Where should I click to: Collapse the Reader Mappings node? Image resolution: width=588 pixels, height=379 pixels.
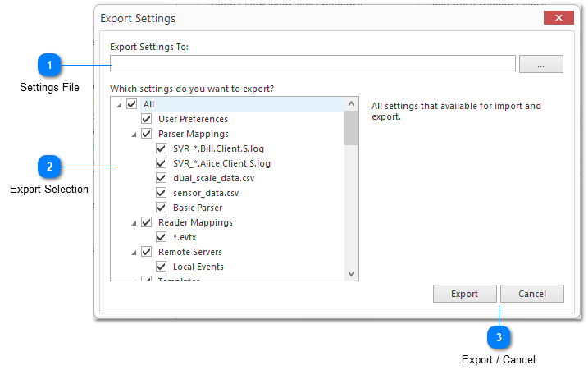(134, 223)
